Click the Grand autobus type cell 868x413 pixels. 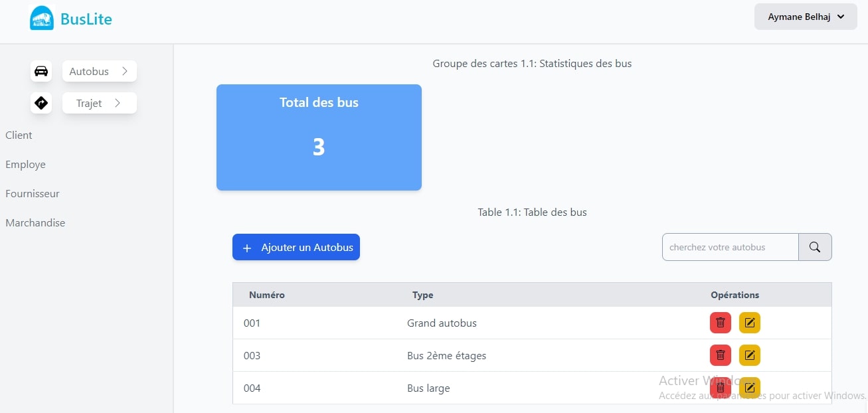(442, 323)
